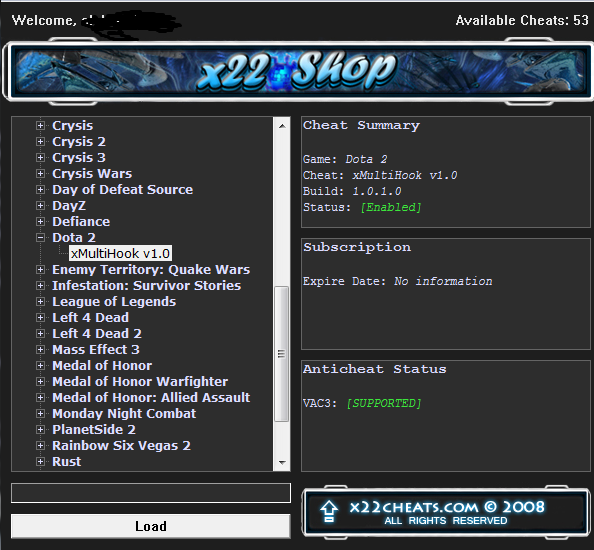Screen dimensions: 594x550
Task: Select Medal of Honor Warfighter in list
Action: click(x=140, y=381)
